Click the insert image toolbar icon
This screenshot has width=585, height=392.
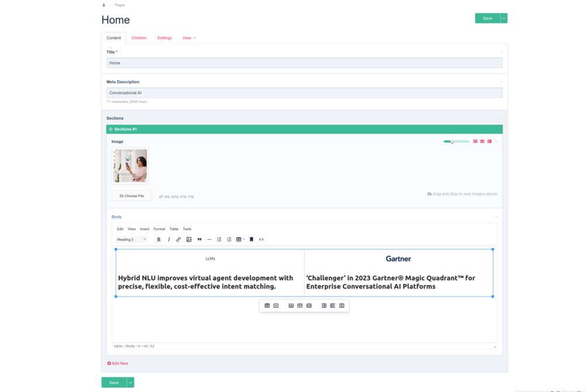point(189,239)
